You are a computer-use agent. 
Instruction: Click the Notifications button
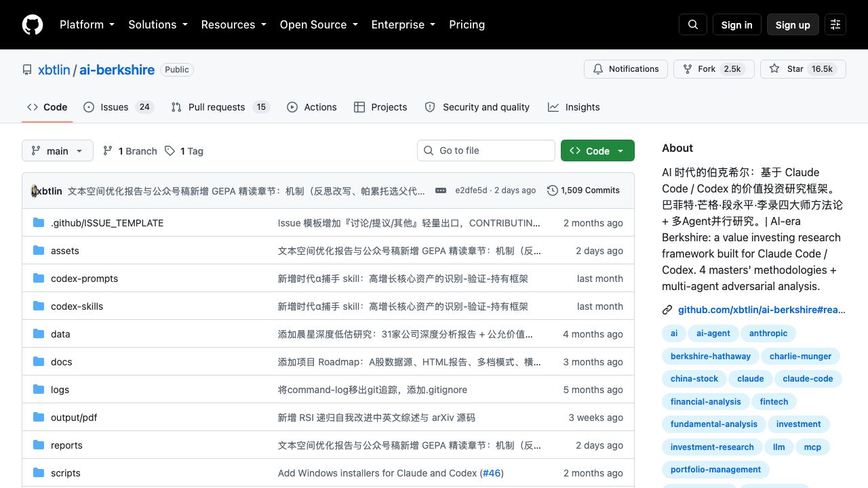point(625,69)
